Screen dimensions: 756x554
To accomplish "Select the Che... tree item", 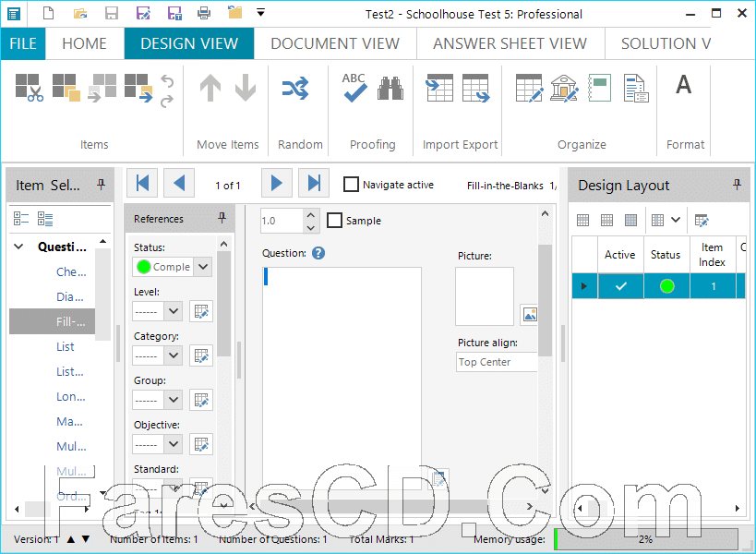I will pos(71,272).
